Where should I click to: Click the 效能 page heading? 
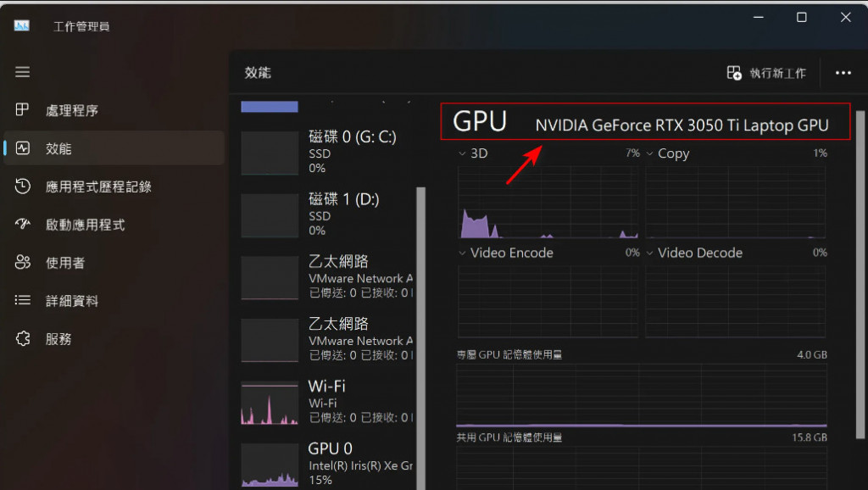[258, 73]
